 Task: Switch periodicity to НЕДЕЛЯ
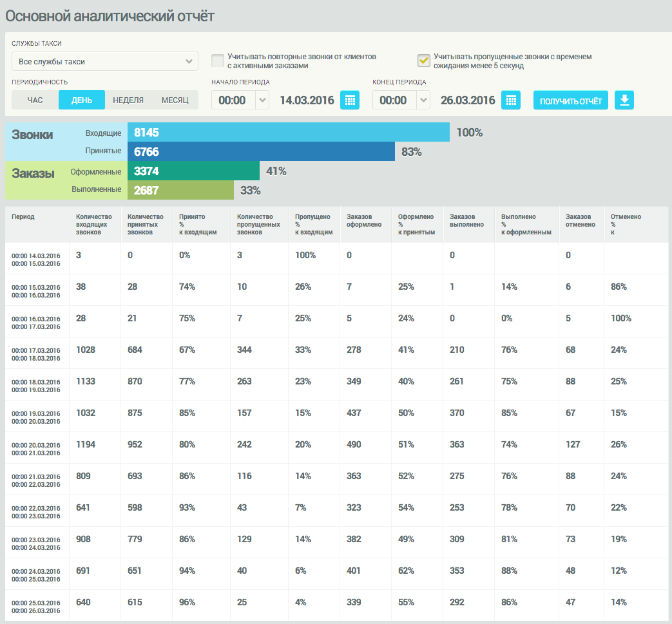click(128, 100)
